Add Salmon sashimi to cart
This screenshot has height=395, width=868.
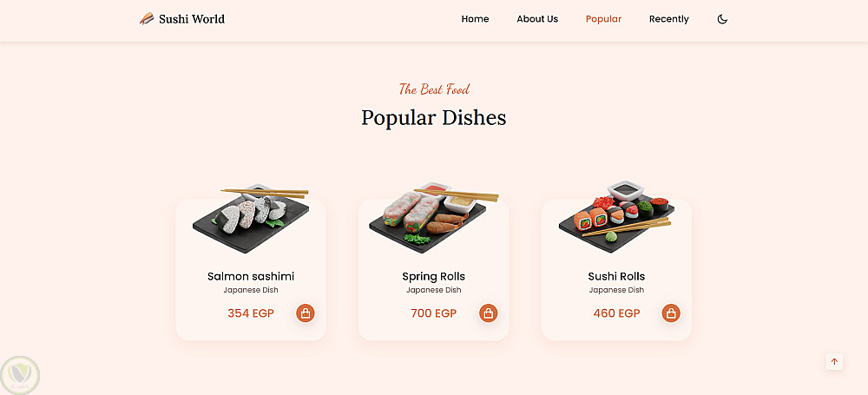click(305, 313)
